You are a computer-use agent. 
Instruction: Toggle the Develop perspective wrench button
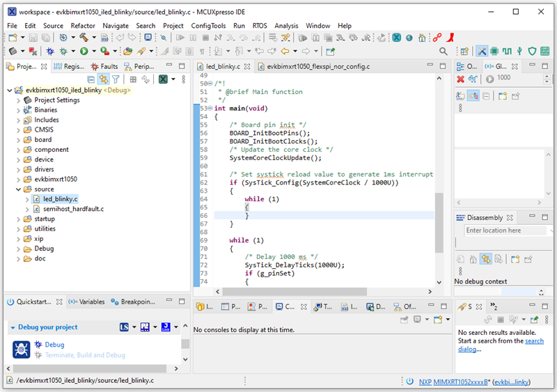[x=482, y=52]
